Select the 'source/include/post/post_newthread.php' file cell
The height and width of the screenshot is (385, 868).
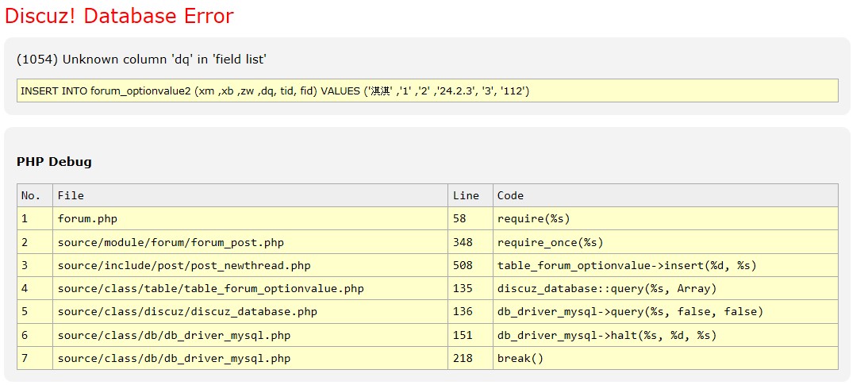point(250,265)
